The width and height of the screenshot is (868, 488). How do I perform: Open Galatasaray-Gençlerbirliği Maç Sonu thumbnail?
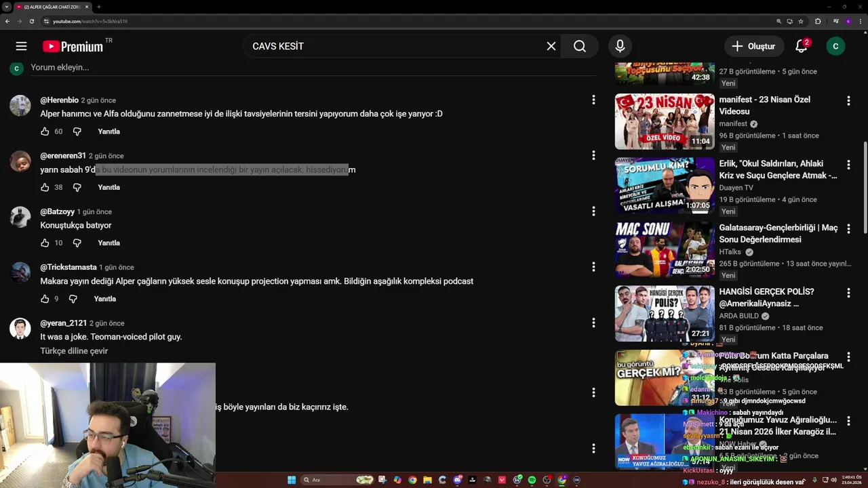point(665,249)
